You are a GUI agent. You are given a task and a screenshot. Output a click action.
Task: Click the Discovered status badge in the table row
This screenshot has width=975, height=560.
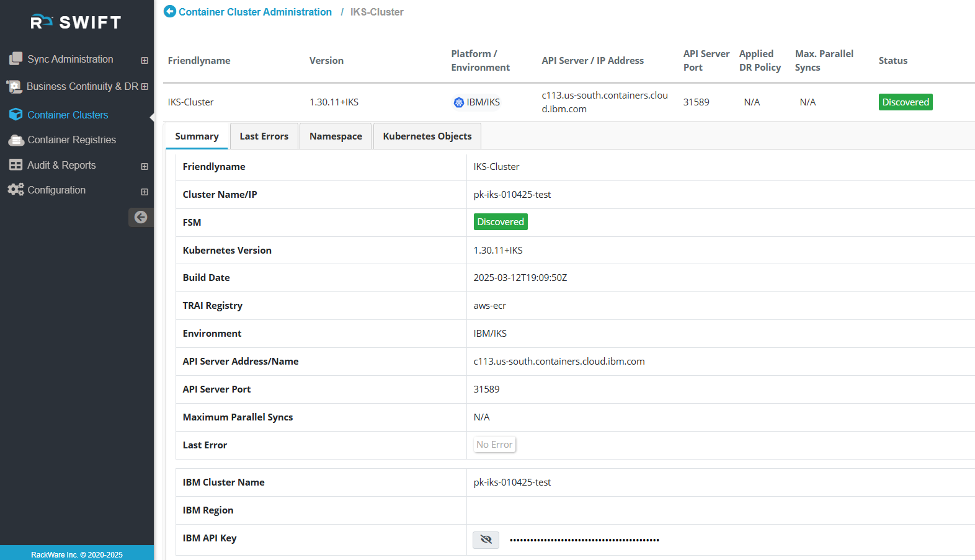906,102
